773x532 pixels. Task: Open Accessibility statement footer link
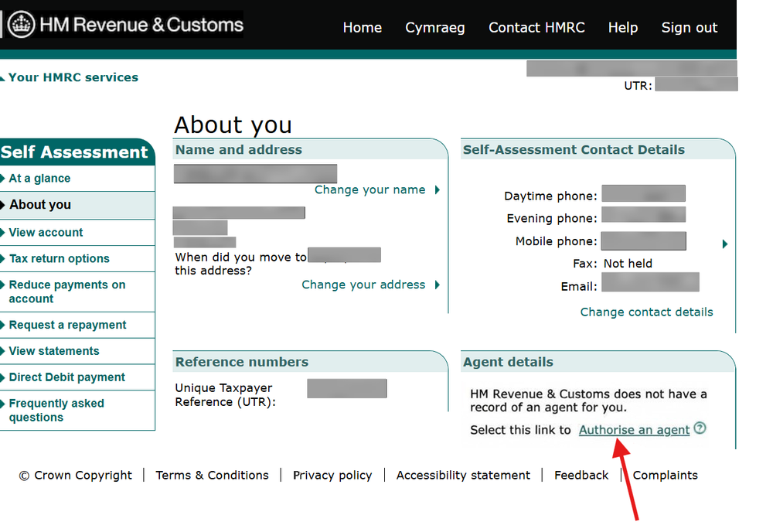pyautogui.click(x=463, y=476)
